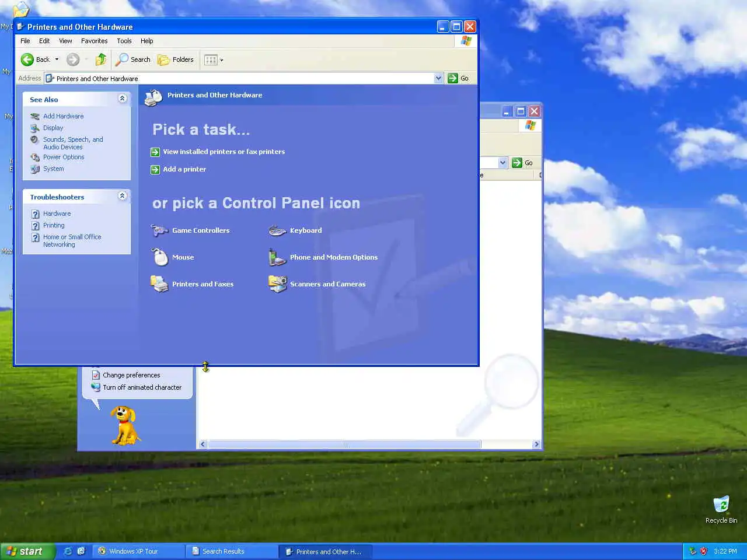Open the Printers and Faxes icon
Image resolution: width=747 pixels, height=560 pixels.
point(192,284)
